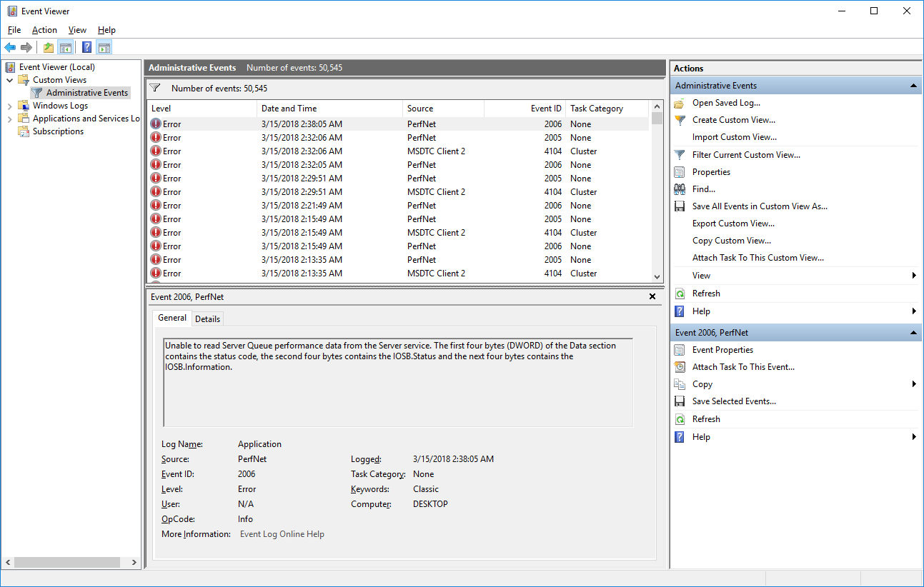Click Create Custom View funnel icon
This screenshot has width=924, height=587.
point(680,120)
